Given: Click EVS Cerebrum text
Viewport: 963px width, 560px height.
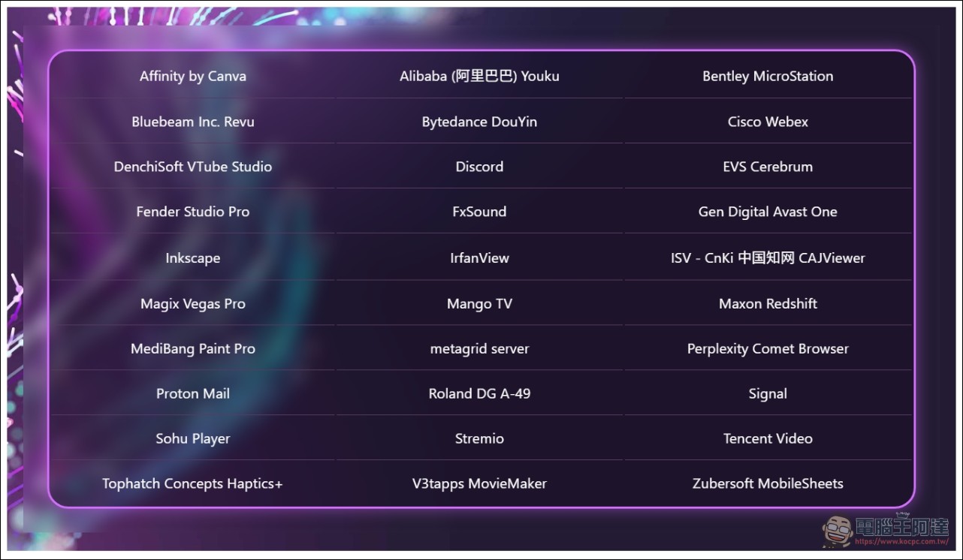Looking at the screenshot, I should 768,167.
